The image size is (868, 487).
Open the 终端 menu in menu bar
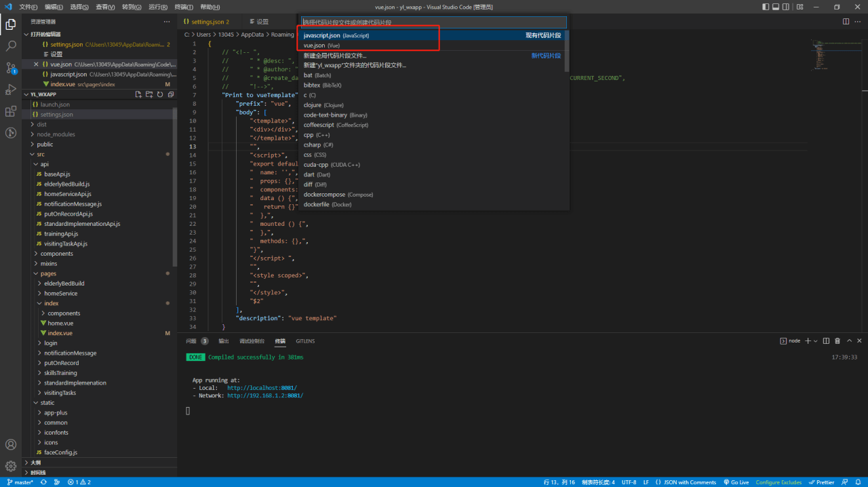184,7
